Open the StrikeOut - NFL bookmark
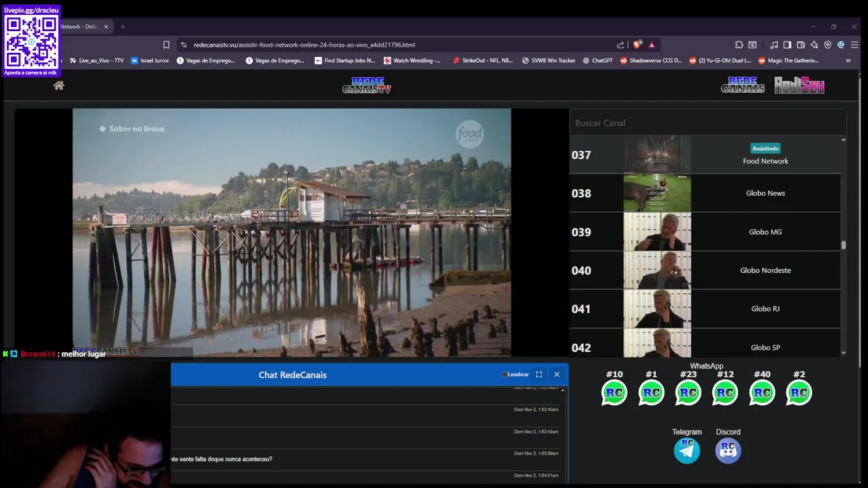 pos(483,60)
